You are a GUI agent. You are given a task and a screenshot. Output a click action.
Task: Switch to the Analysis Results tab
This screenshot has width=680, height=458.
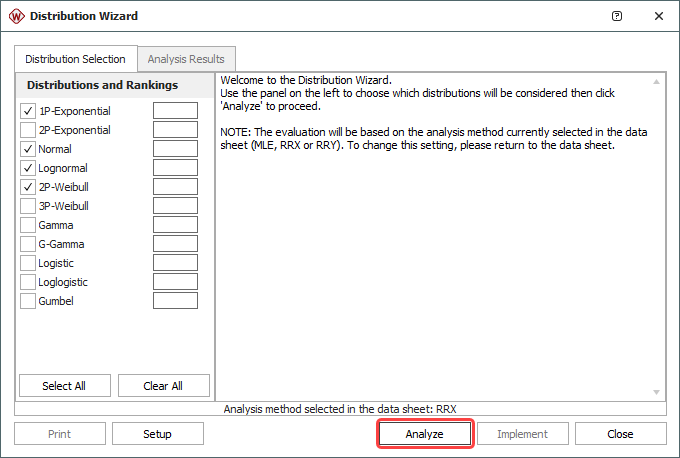point(186,59)
